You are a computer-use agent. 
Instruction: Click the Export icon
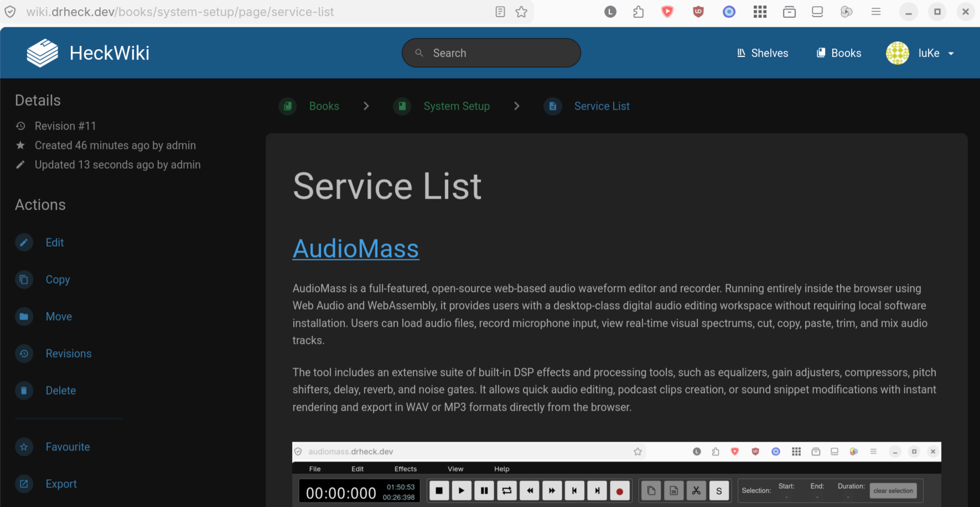click(24, 484)
